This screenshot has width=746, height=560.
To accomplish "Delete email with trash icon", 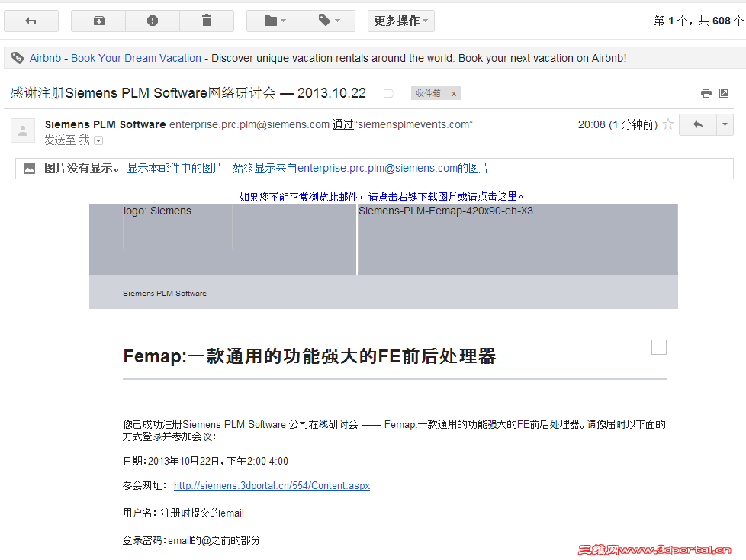I will tap(207, 21).
